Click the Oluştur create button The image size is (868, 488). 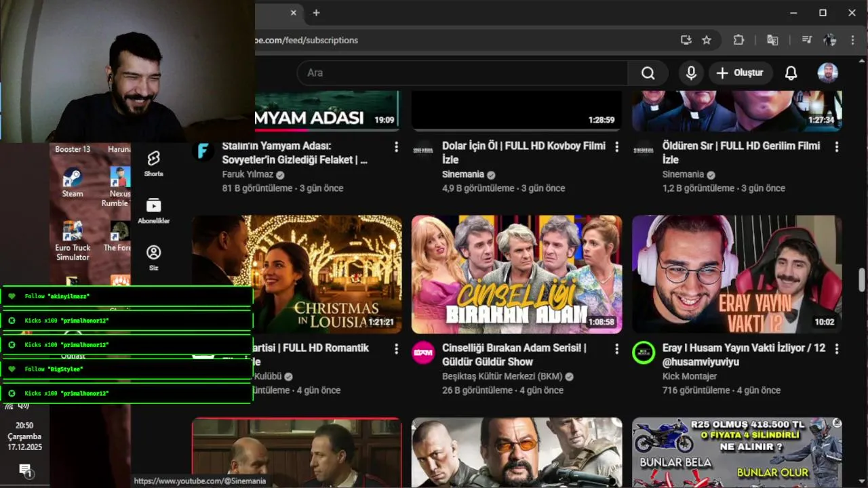coord(741,73)
